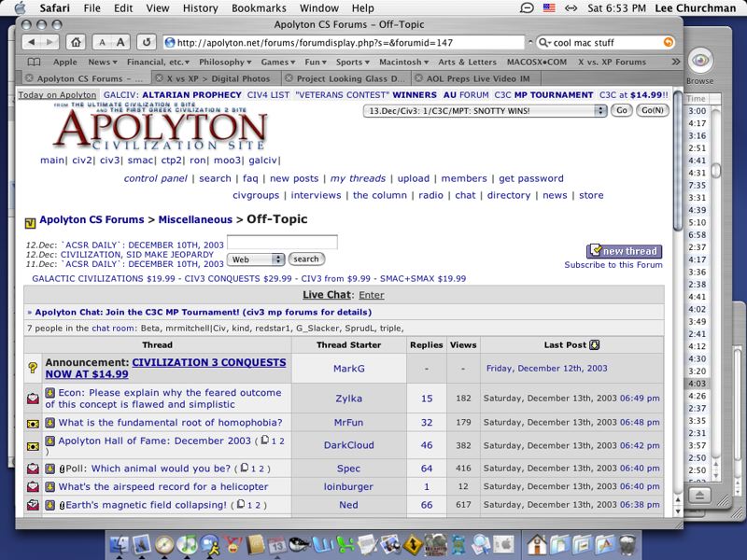Show the hidden bookmarks overflow chevron
The height and width of the screenshot is (560, 747).
[665, 62]
